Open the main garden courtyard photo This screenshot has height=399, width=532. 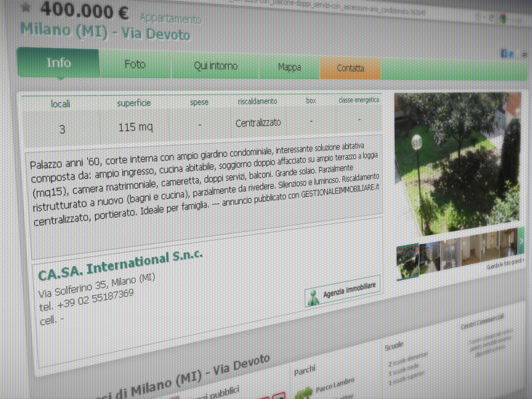pyautogui.click(x=458, y=163)
